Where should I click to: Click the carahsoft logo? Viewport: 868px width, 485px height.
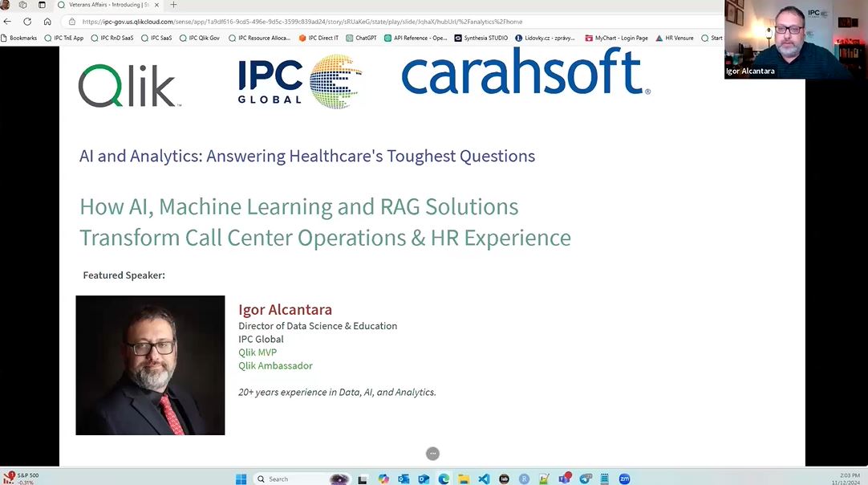tap(526, 72)
